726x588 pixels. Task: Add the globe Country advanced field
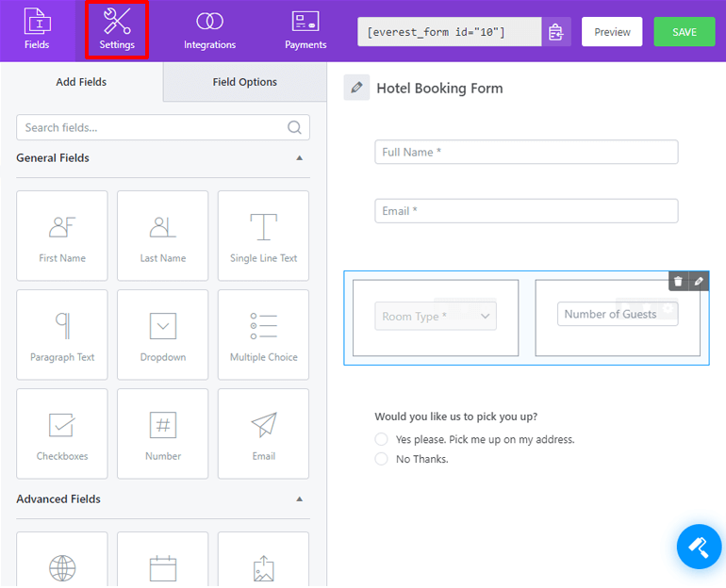(x=62, y=560)
